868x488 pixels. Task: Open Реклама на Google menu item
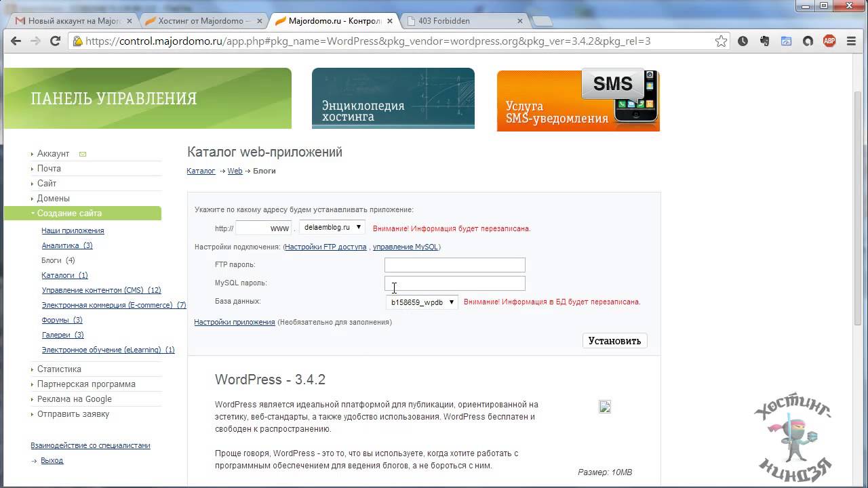75,399
